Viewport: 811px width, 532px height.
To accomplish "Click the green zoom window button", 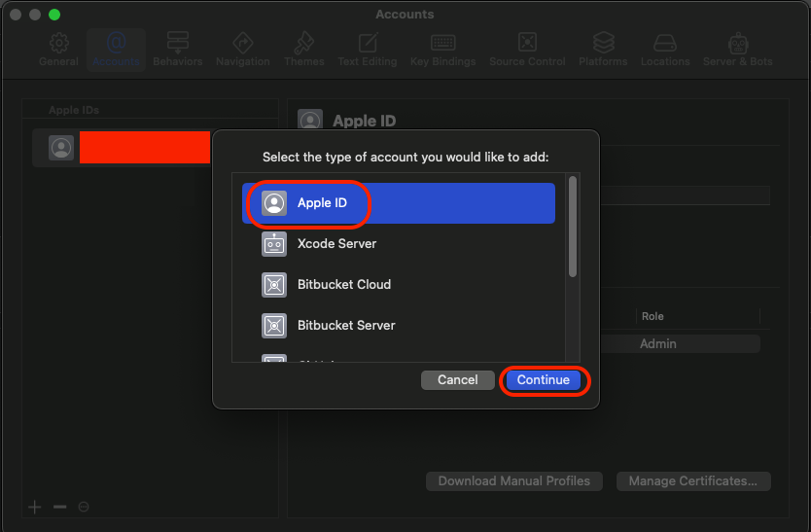I will [54, 15].
